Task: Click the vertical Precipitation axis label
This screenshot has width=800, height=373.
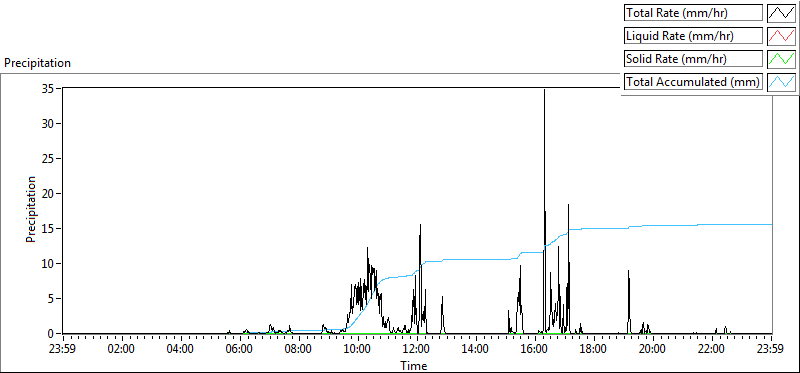Action: [x=31, y=209]
